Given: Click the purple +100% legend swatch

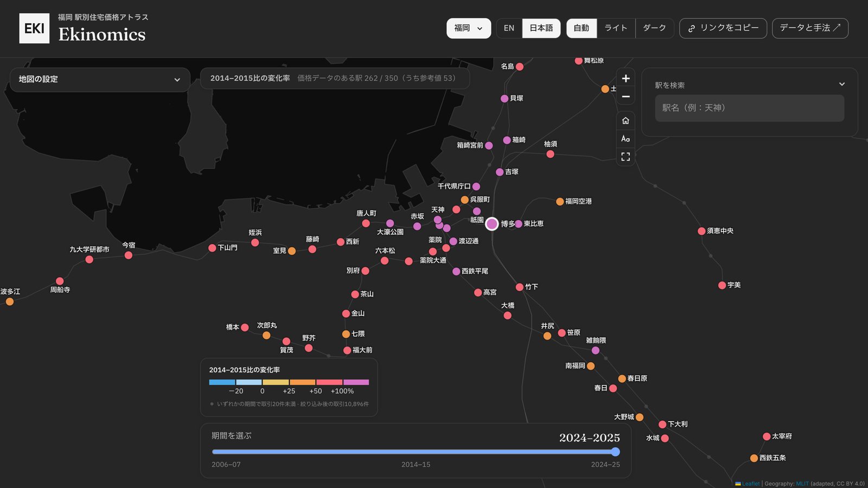Looking at the screenshot, I should 356,382.
